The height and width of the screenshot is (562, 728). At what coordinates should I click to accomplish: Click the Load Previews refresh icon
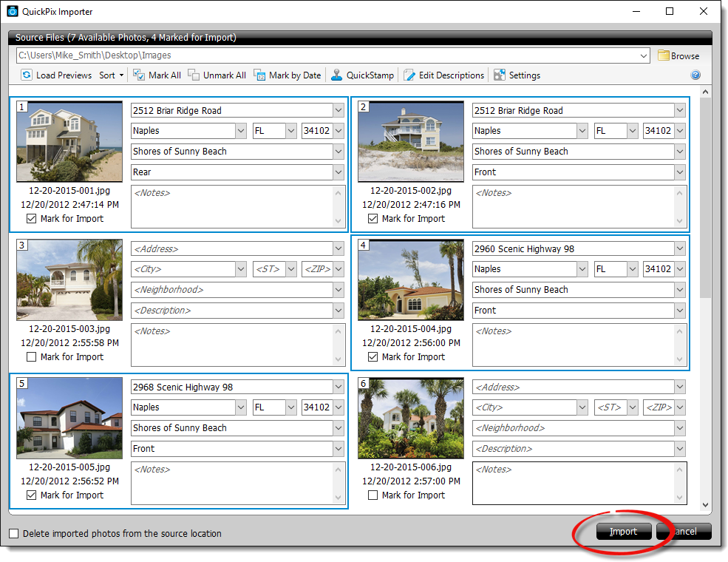pyautogui.click(x=27, y=75)
